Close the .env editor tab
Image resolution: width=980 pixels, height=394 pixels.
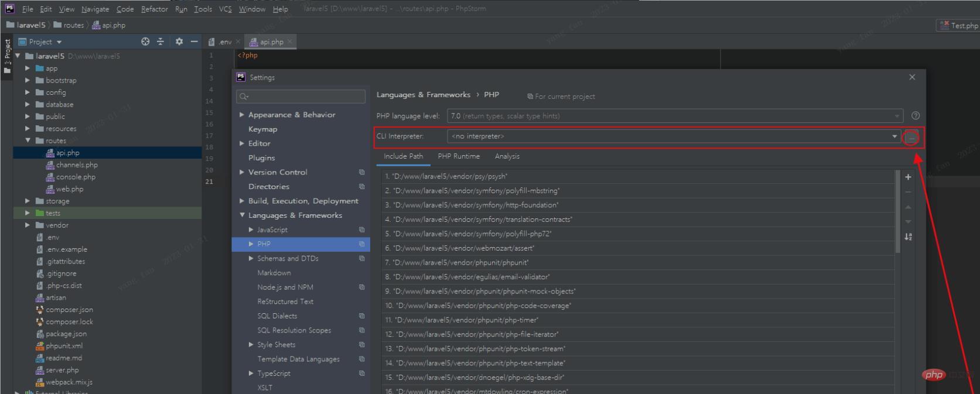(238, 42)
